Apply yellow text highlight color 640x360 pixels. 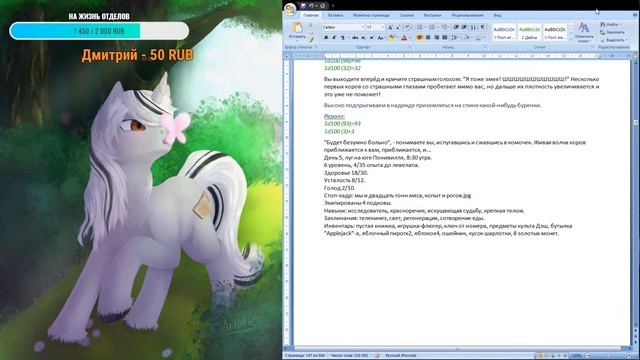[x=392, y=38]
